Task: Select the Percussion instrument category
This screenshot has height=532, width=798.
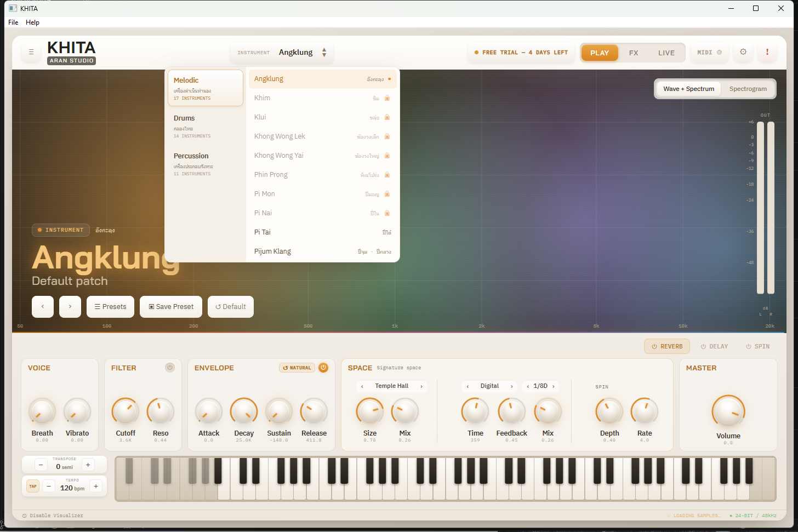Action: (206, 164)
